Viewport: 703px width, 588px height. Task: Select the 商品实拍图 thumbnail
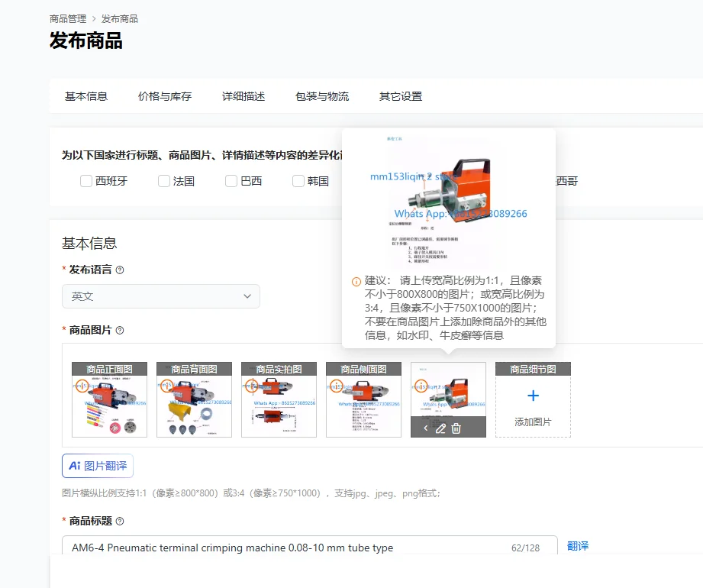(279, 399)
